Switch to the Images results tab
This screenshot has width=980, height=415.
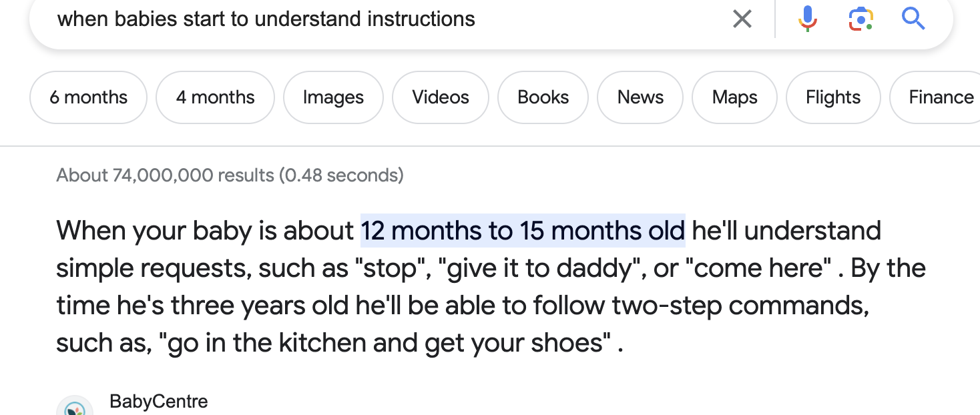(333, 97)
